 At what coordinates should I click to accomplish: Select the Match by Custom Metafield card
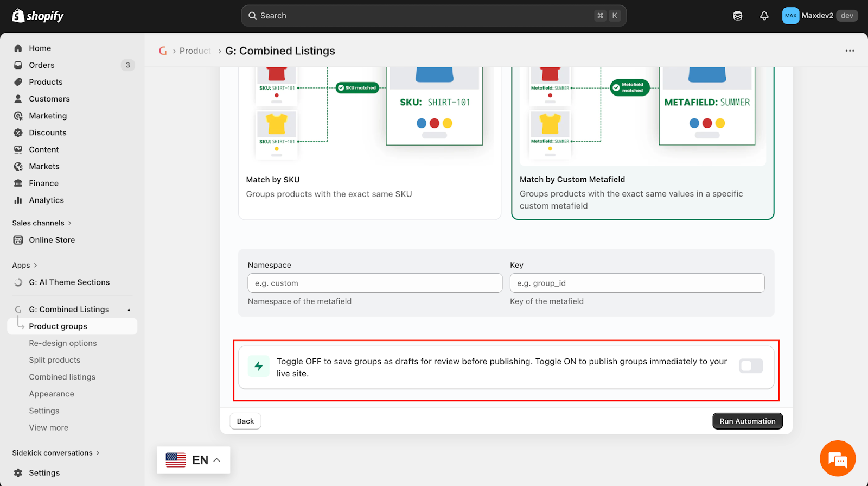[x=642, y=143]
